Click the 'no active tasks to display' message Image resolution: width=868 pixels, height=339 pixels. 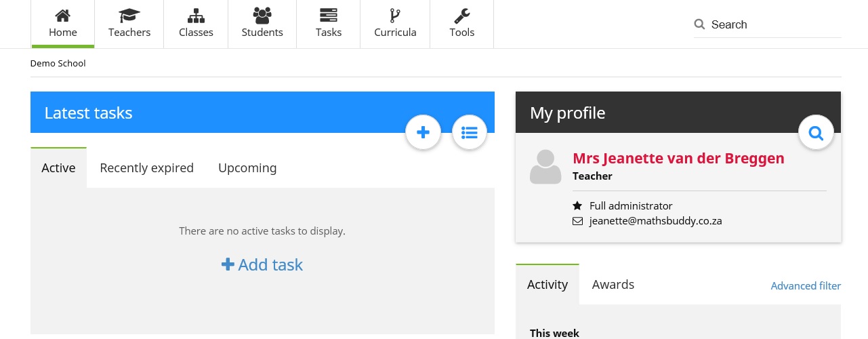tap(262, 231)
